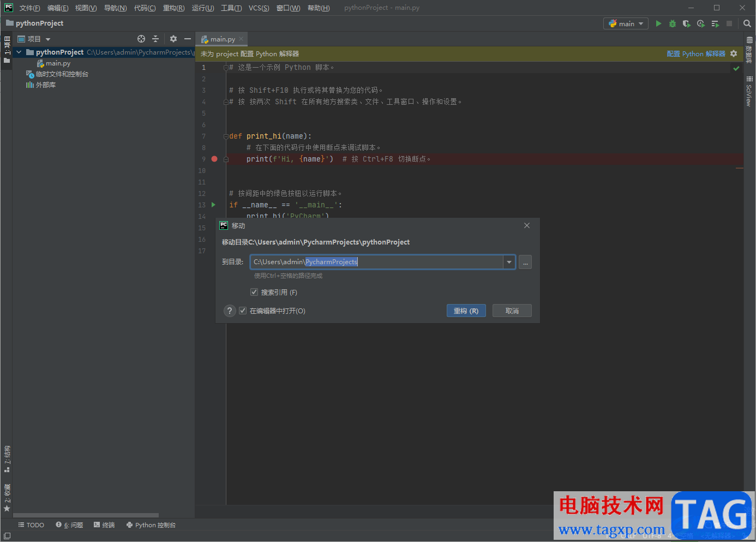Open project panel settings gear
The height and width of the screenshot is (542, 756).
[173, 39]
